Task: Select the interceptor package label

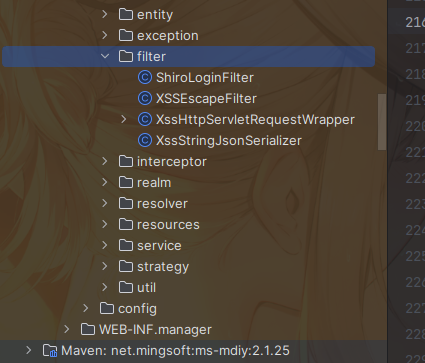Action: [x=172, y=162]
